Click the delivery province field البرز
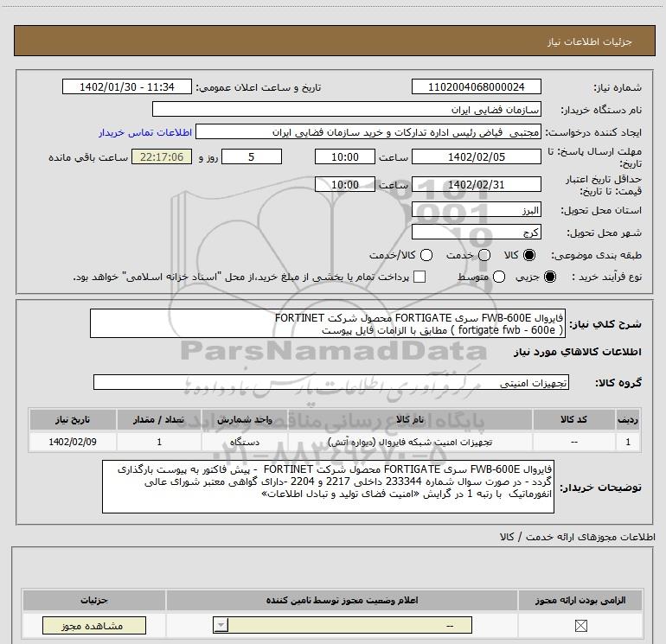The width and height of the screenshot is (666, 644). pyautogui.click(x=476, y=210)
